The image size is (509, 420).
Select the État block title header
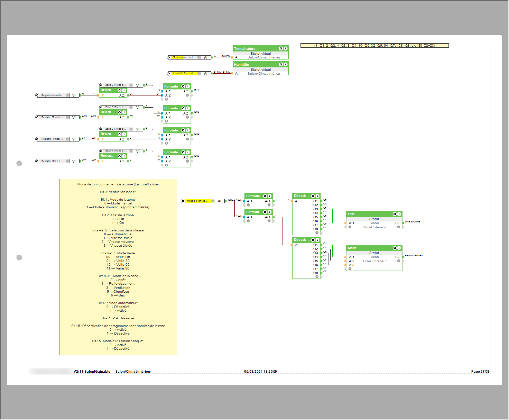pos(368,214)
